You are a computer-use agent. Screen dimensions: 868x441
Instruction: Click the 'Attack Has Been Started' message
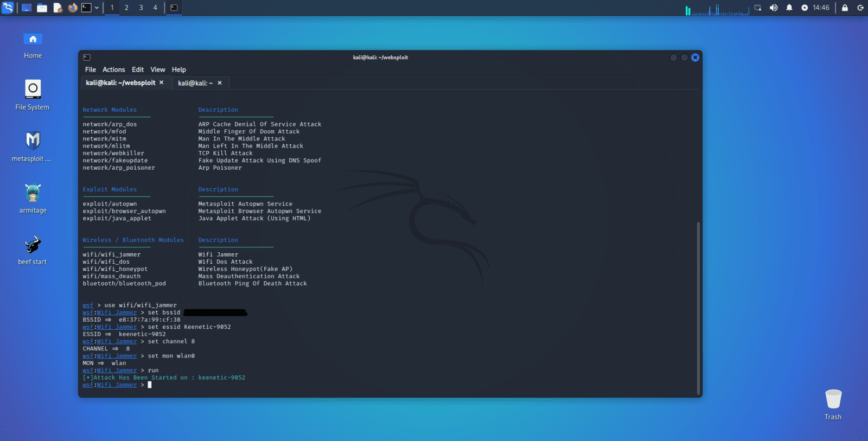[x=164, y=378]
